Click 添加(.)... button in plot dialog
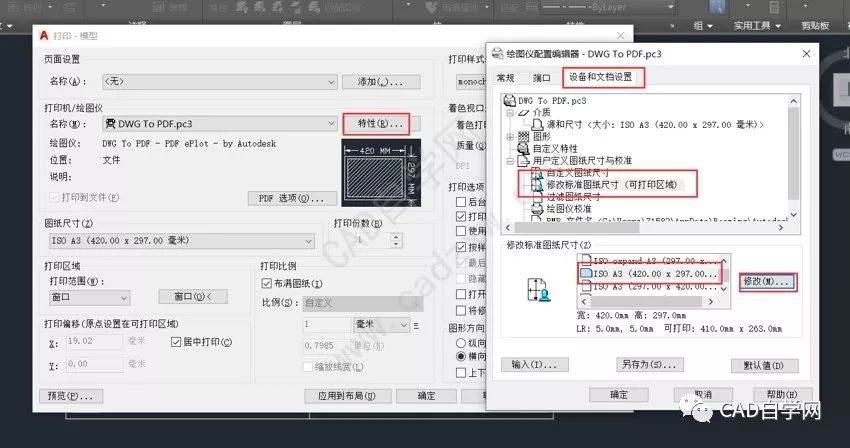 click(x=381, y=82)
